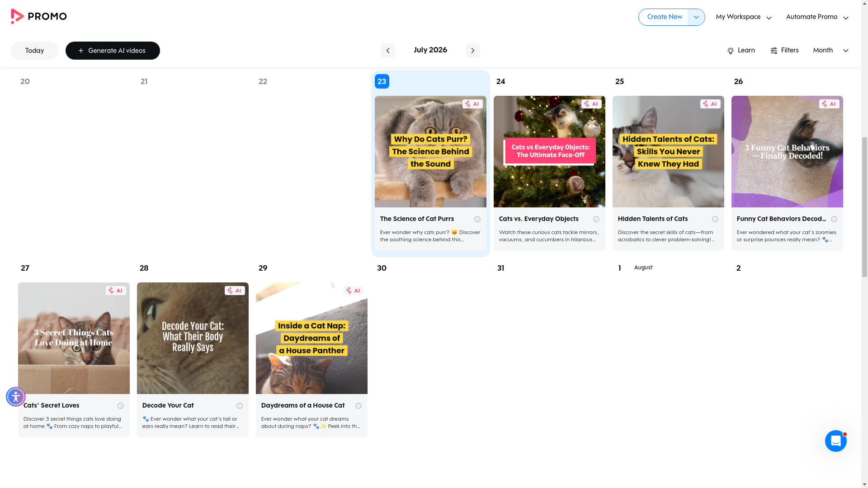The height and width of the screenshot is (488, 868).
Task: Select the July 30 calendar day
Action: (430, 351)
